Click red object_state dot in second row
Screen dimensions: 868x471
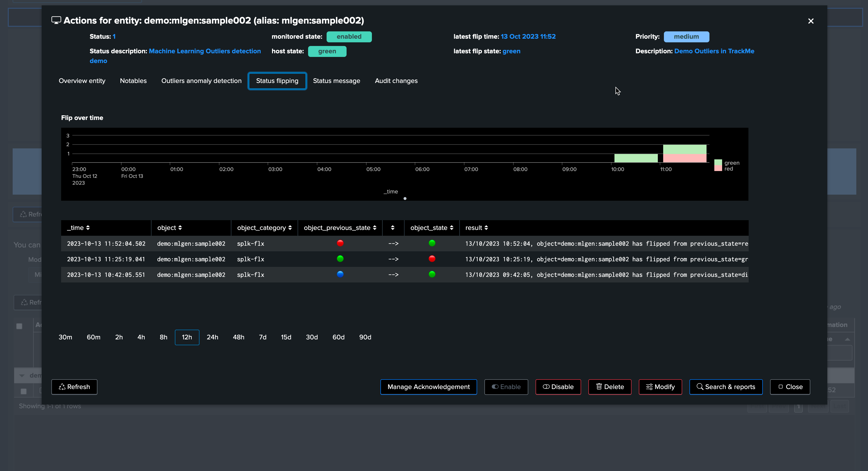tap(432, 259)
